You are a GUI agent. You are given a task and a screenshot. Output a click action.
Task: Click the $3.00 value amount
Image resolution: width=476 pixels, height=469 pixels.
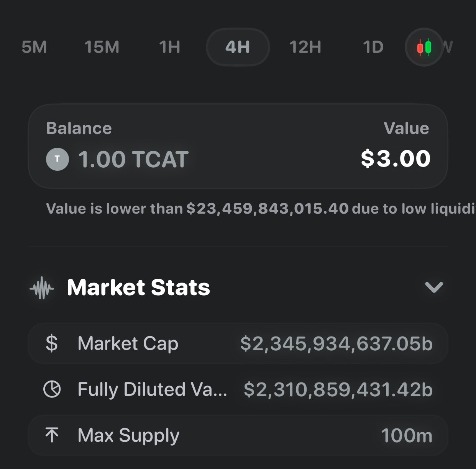click(396, 159)
